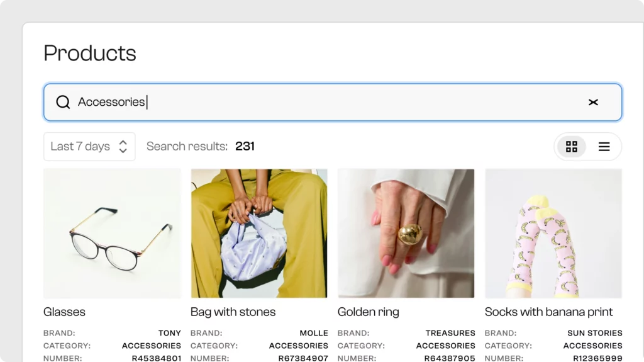Viewport: 644px width, 362px height.
Task: Select the TREASURES brand value
Action: tap(450, 333)
